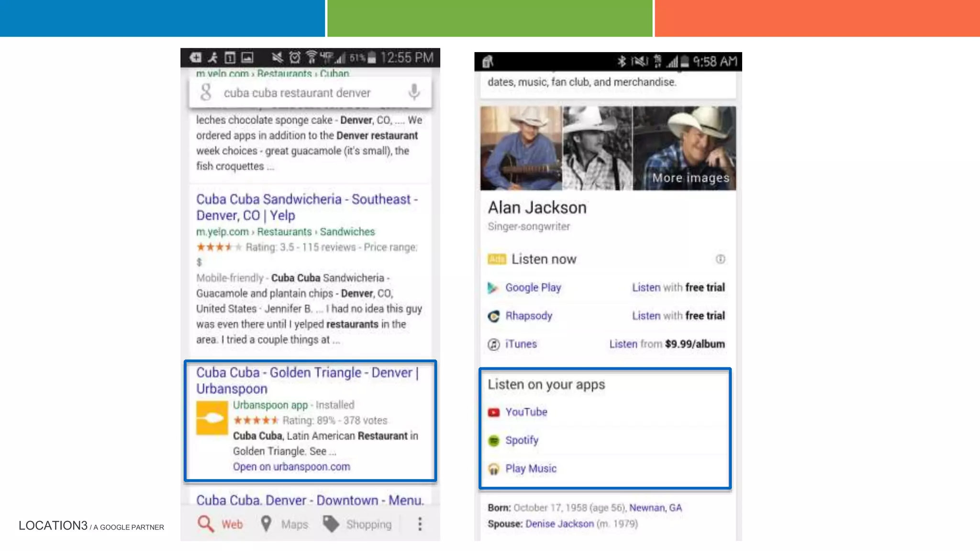The image size is (980, 551).
Task: Tap the green Spotify icon
Action: (493, 441)
